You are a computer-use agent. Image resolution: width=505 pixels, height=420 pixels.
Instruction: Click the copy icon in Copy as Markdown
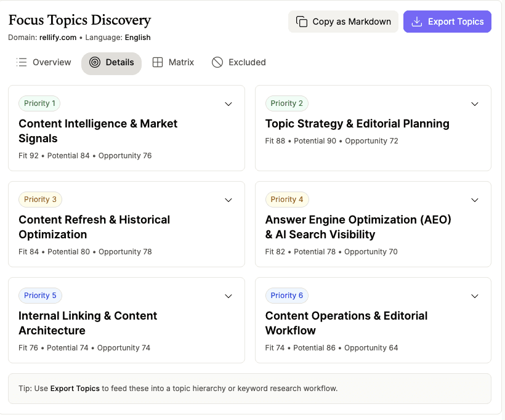301,22
